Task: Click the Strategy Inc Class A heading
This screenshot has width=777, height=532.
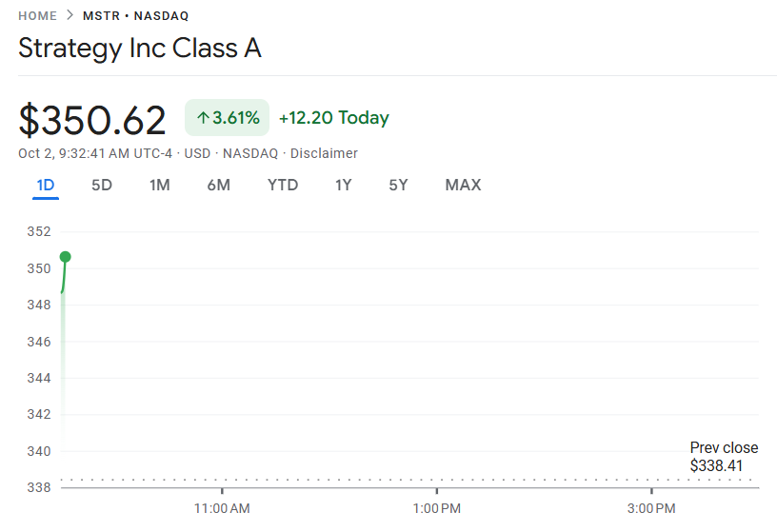Action: coord(140,49)
